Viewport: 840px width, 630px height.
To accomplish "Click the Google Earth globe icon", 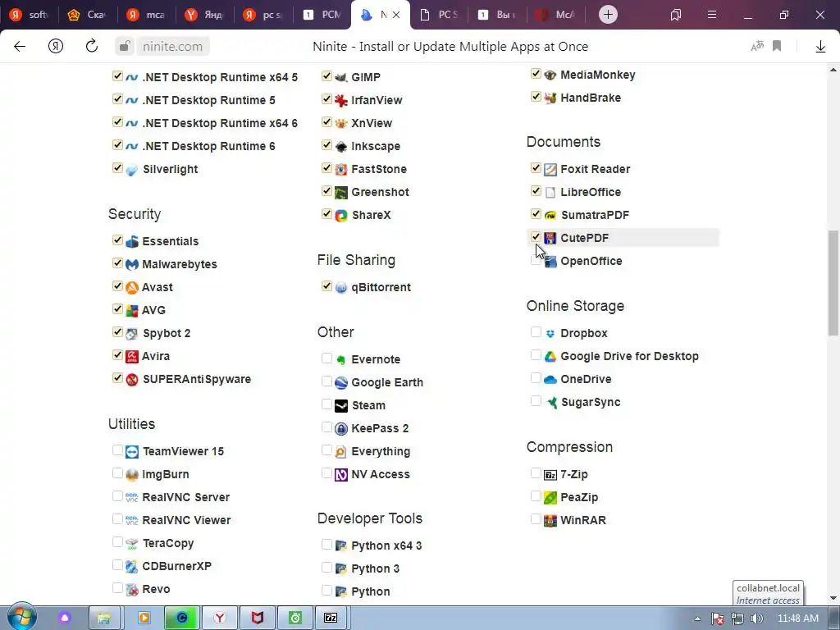I will tap(340, 382).
